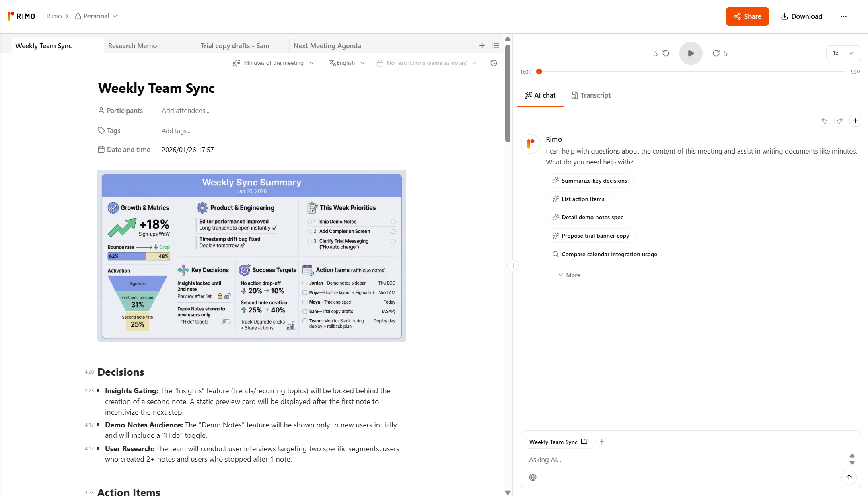Start a new AI chat
The image size is (868, 497).
pyautogui.click(x=855, y=121)
